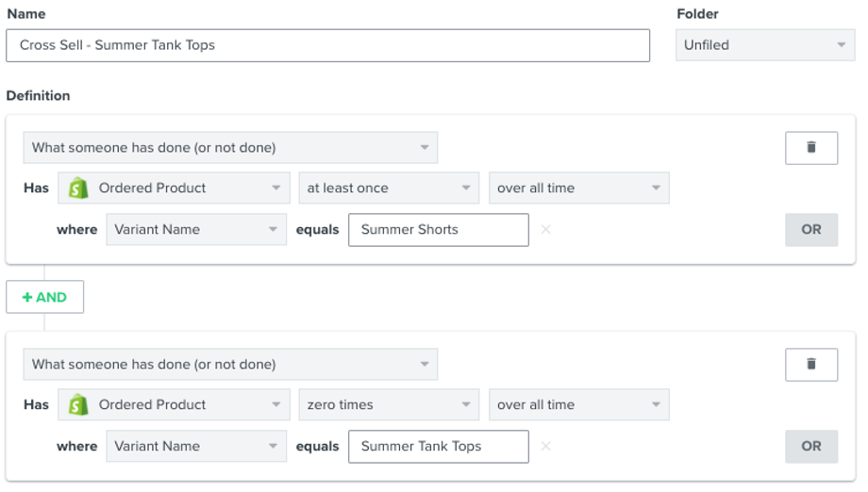Open the Folder dropdown set to Unfiled
This screenshot has height=492, width=868.
coord(764,45)
